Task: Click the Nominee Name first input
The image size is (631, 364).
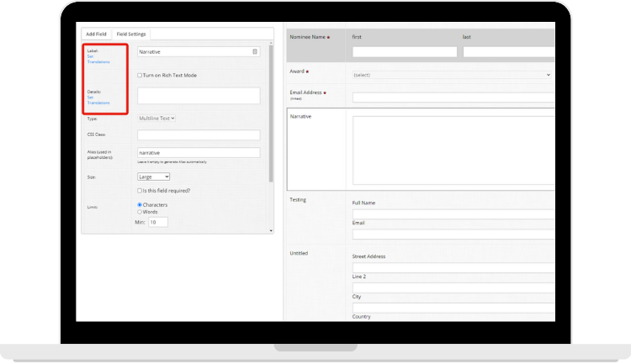Action: tap(405, 52)
